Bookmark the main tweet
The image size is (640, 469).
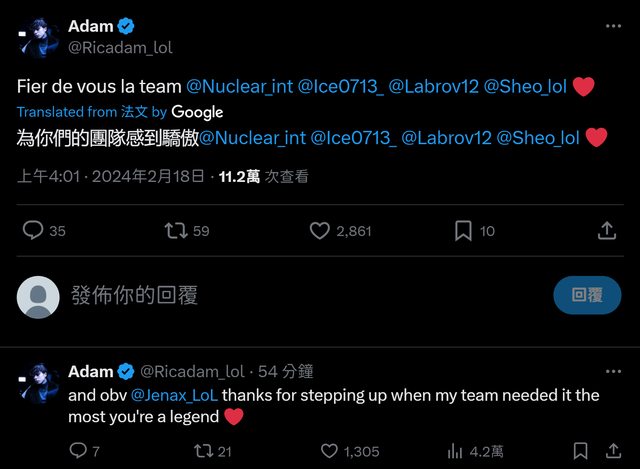(x=463, y=231)
